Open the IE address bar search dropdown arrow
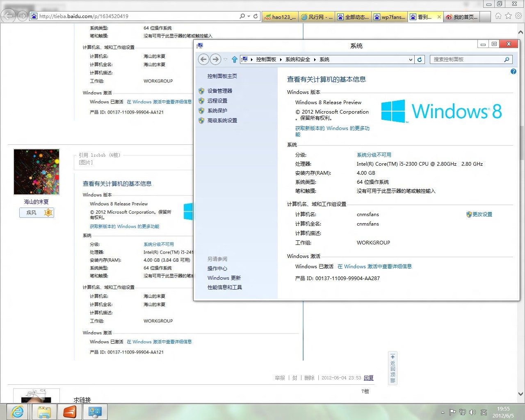The image size is (525, 420). tap(249, 16)
